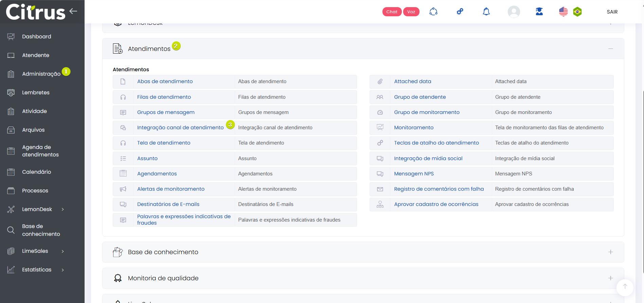Expand LemonDesk submenu in sidebar
Image resolution: width=644 pixels, height=303 pixels.
tap(62, 209)
